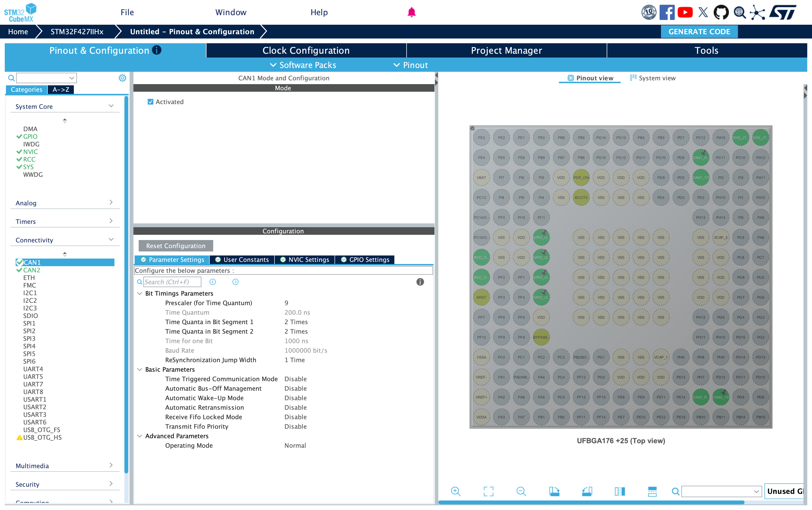This screenshot has width=812, height=510.
Task: Collapse the Advanced Parameters group
Action: tap(140, 436)
